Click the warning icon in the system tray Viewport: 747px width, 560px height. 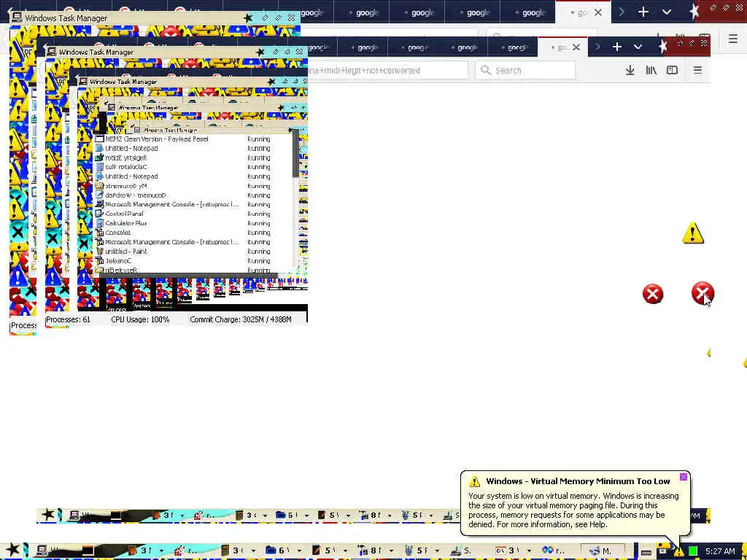(x=679, y=551)
